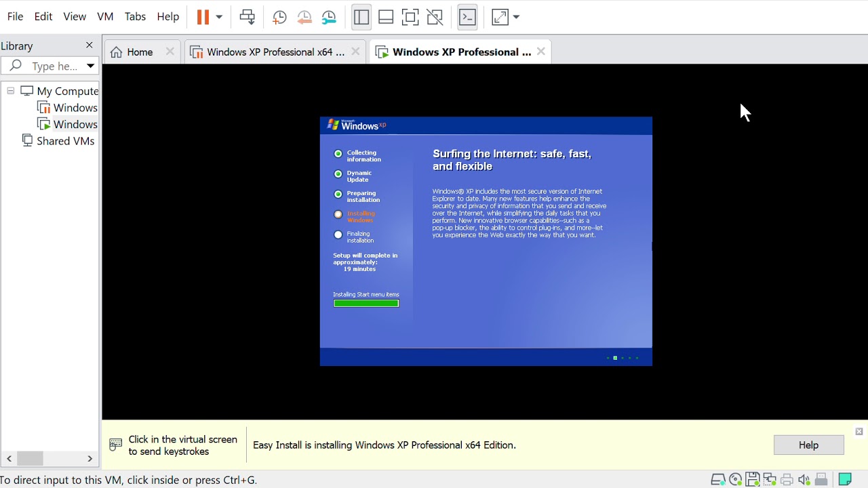The image size is (868, 488).
Task: Pause the virtual machine with the orange Suspend button
Action: [203, 17]
